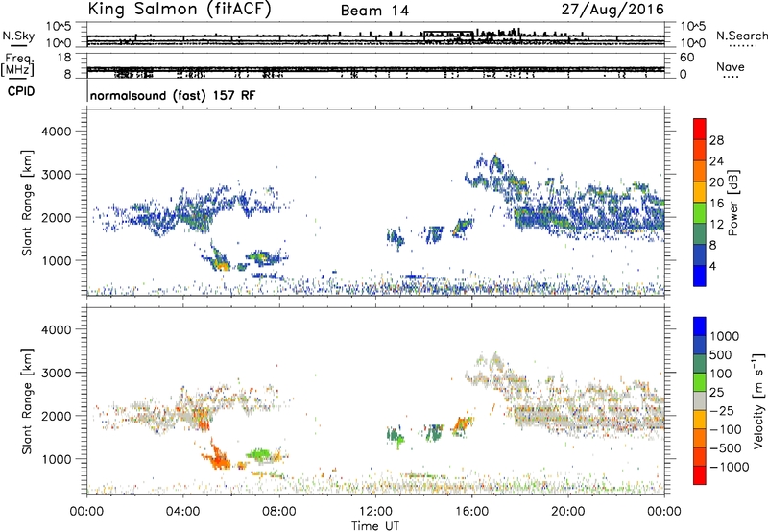Click the '12:00' time axis tick label
The image size is (768, 532).
375,512
